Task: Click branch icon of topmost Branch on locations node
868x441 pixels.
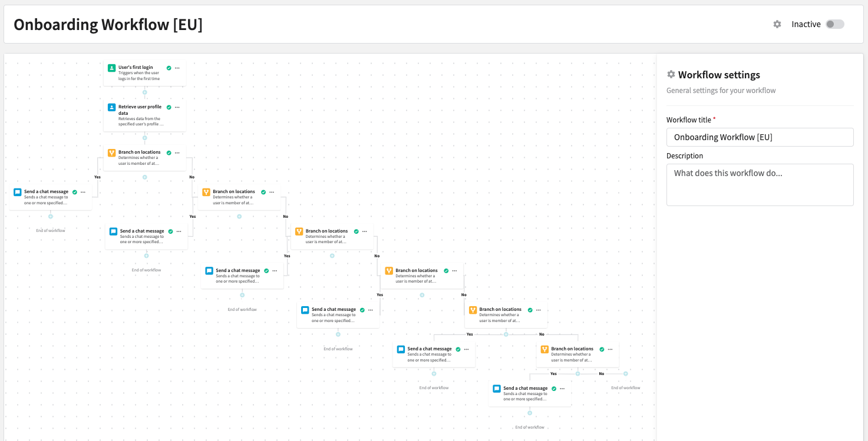Action: 111,153
